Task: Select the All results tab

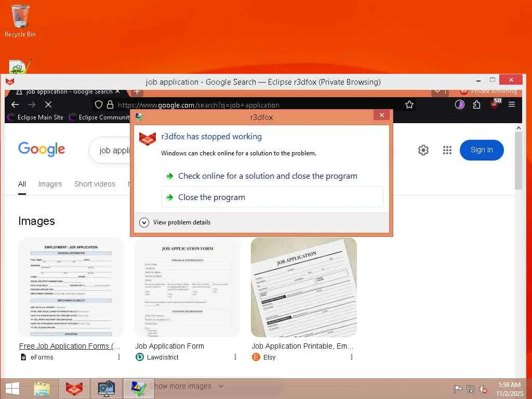Action: tap(22, 184)
